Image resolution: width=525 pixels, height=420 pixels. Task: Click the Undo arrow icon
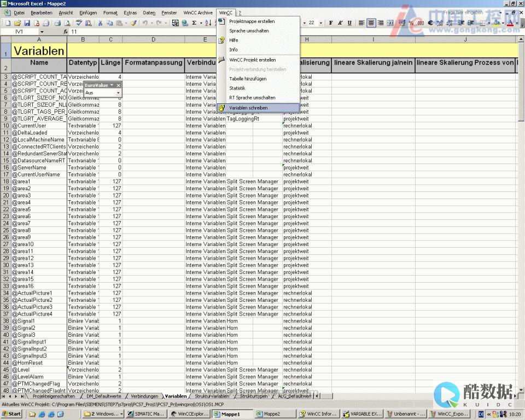click(x=145, y=23)
